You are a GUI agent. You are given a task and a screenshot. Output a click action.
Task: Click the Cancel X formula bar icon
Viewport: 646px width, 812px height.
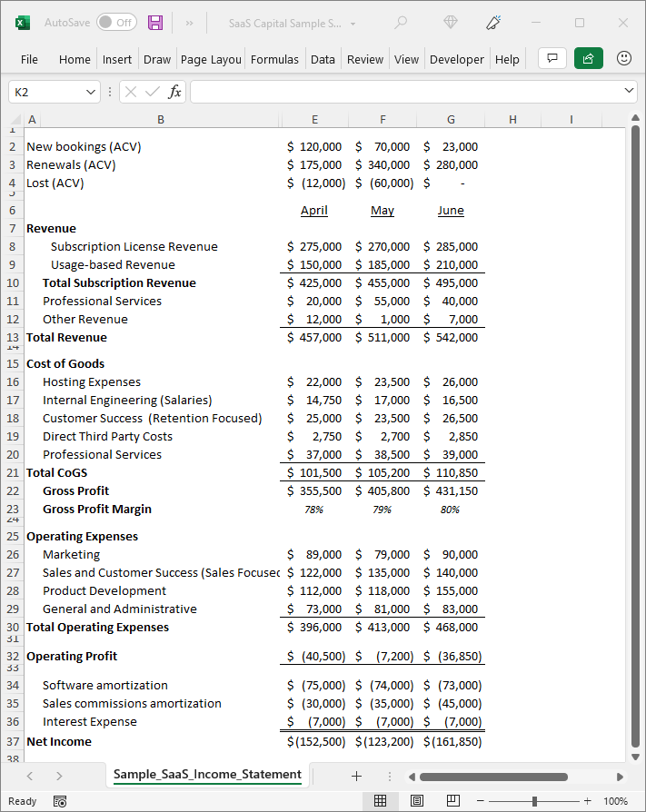(131, 92)
